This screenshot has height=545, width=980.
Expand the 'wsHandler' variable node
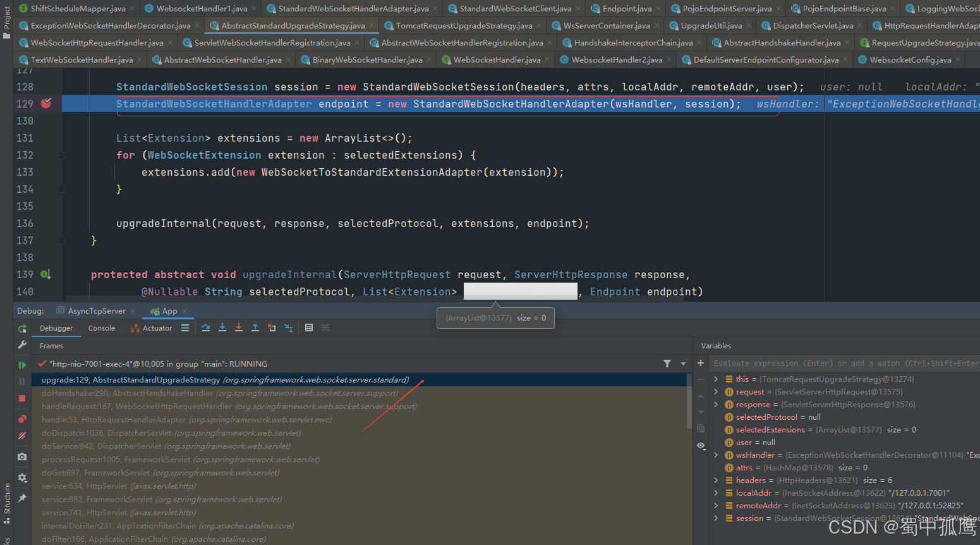pyautogui.click(x=716, y=455)
